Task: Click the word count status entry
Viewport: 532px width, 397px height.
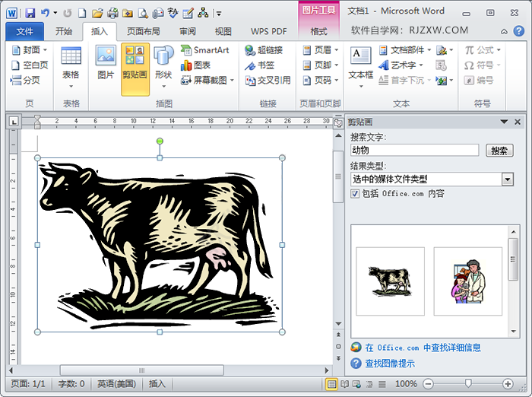Action: [71, 384]
